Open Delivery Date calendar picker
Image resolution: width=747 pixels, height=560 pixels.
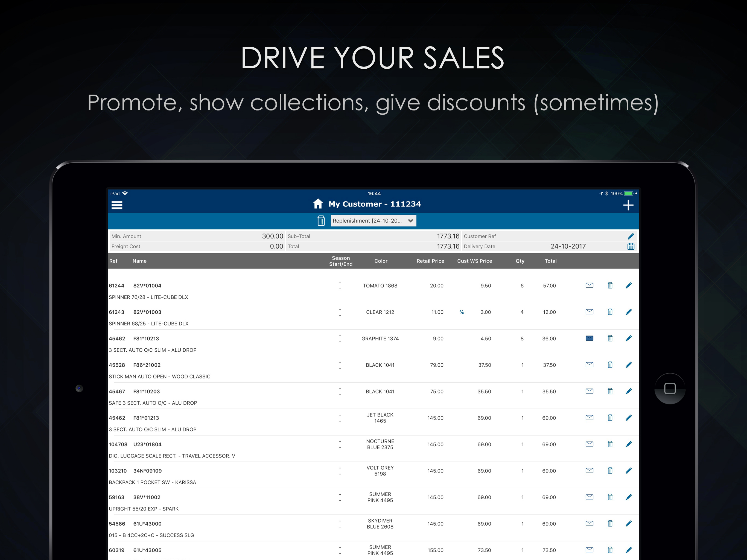(x=631, y=246)
